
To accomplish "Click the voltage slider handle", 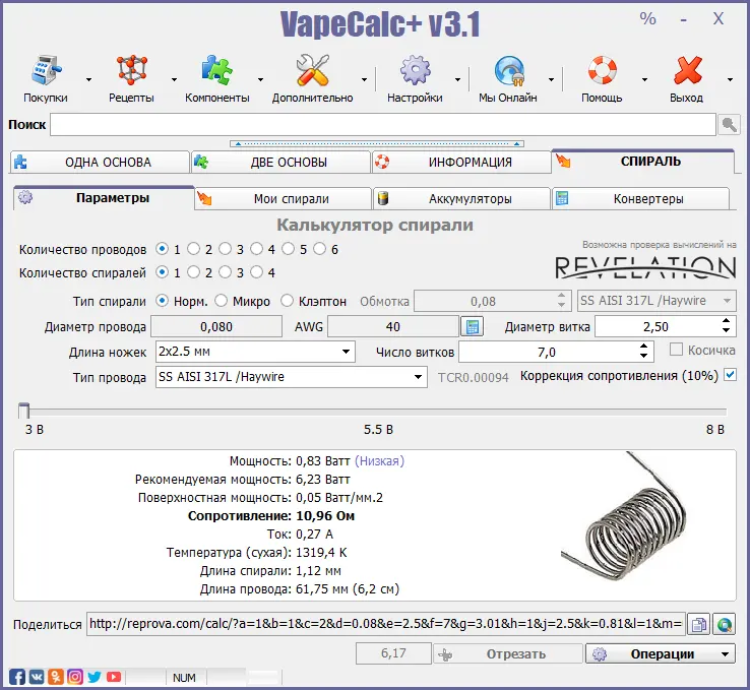I will [24, 410].
